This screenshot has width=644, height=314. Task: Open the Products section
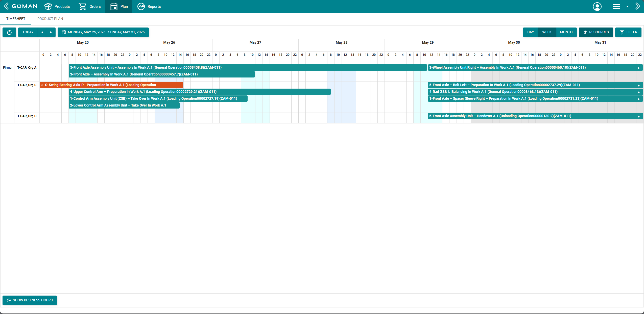[57, 7]
